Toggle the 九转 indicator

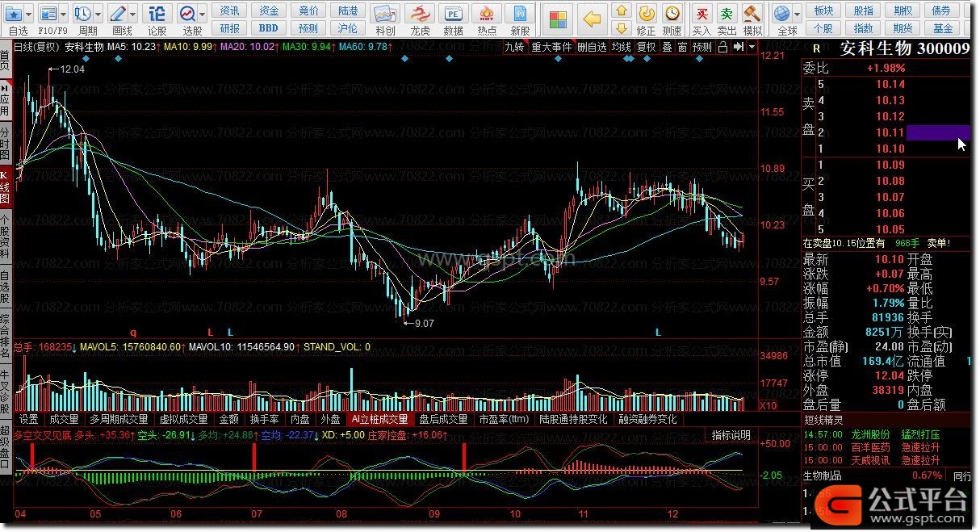pyautogui.click(x=514, y=48)
